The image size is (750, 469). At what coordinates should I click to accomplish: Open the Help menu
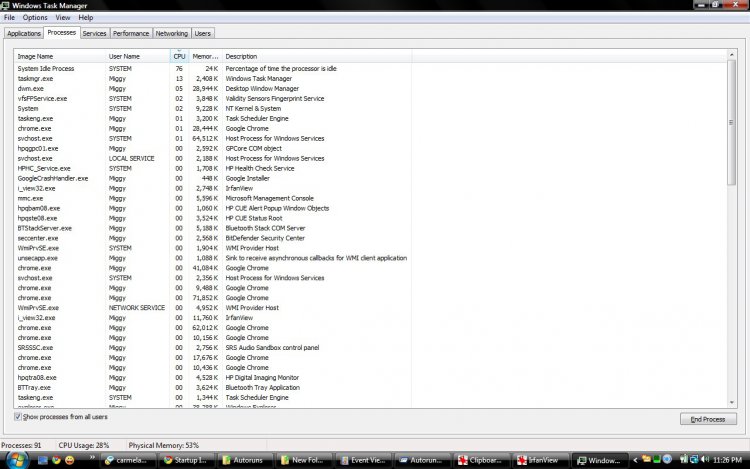pos(86,18)
